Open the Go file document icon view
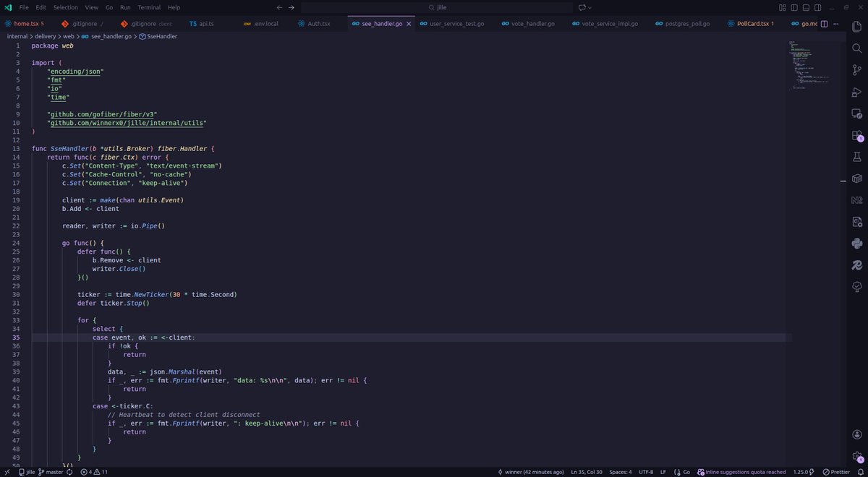 856,221
